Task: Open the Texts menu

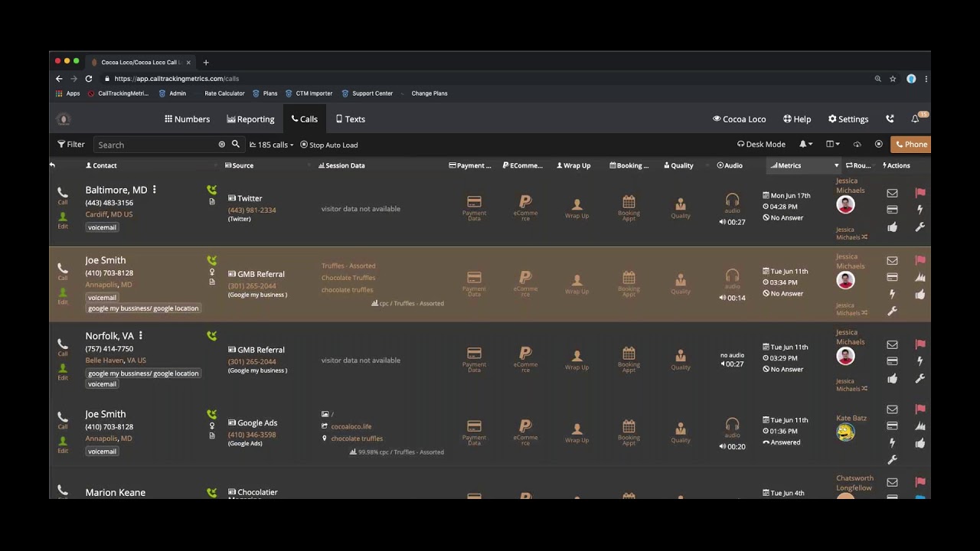Action: point(351,119)
